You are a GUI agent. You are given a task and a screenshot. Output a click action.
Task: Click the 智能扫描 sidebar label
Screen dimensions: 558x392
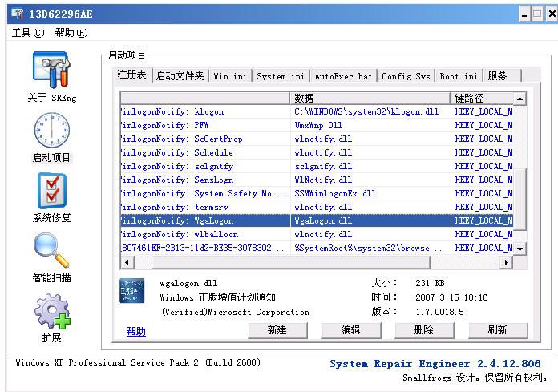[x=51, y=278]
